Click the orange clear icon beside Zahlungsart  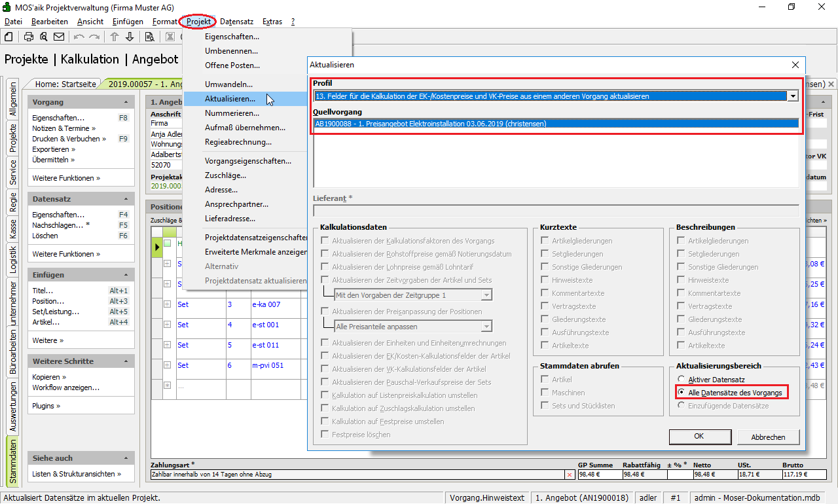[x=569, y=475]
